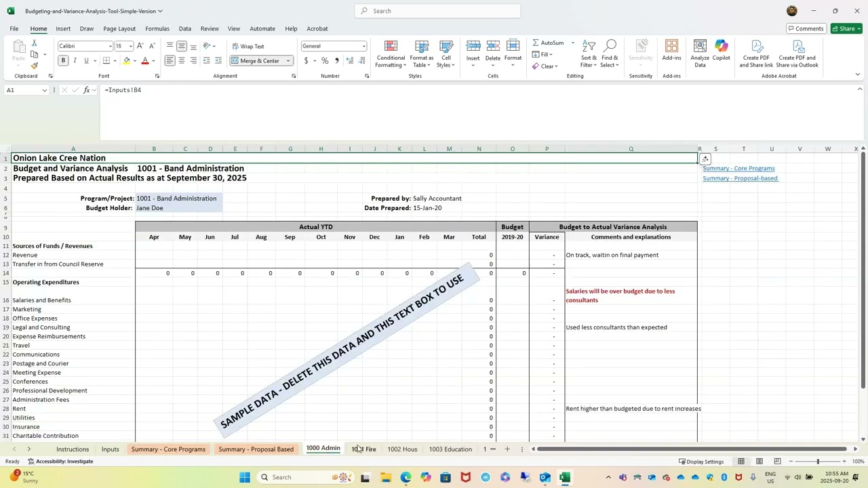The image size is (868, 488).
Task: Toggle Underline formatting
Action: click(86, 60)
